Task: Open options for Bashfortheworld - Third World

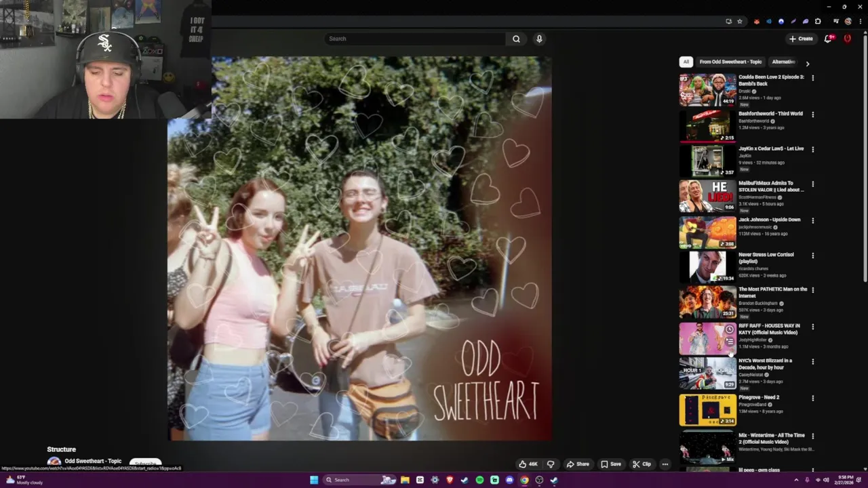Action: (x=812, y=115)
